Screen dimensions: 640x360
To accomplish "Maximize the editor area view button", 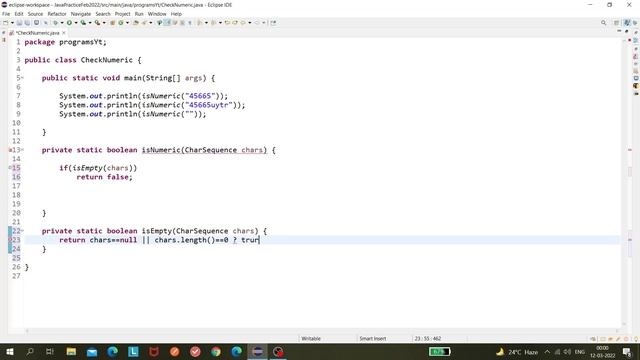I will 627,31.
